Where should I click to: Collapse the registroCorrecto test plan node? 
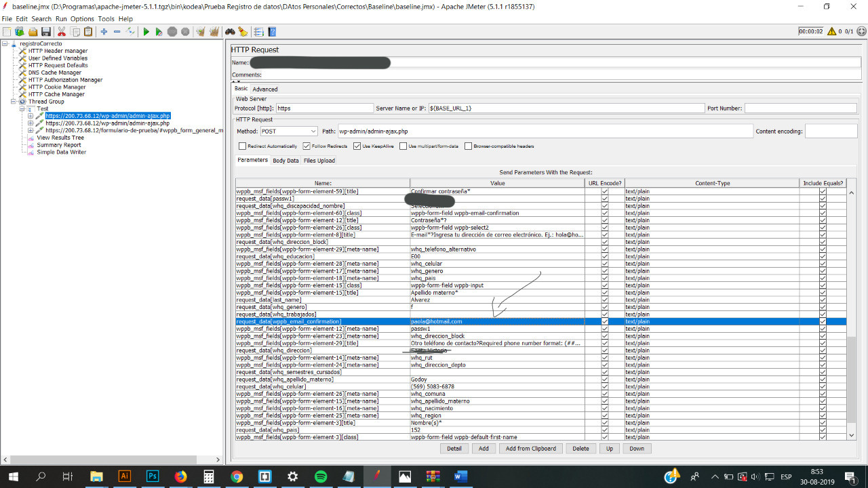click(x=5, y=43)
